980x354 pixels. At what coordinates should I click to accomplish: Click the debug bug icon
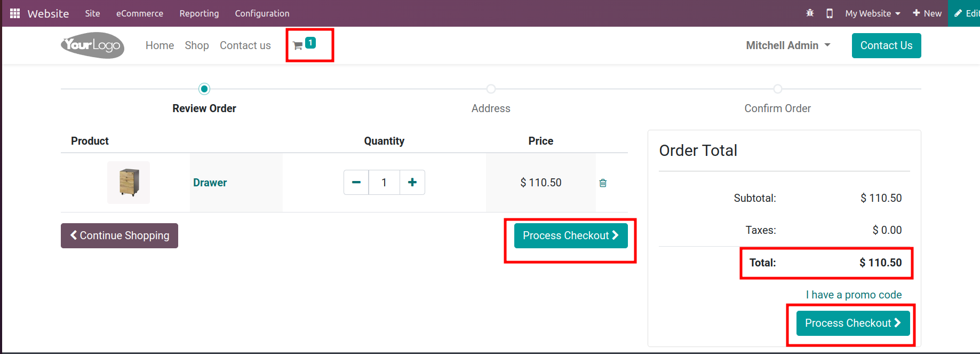(x=810, y=13)
